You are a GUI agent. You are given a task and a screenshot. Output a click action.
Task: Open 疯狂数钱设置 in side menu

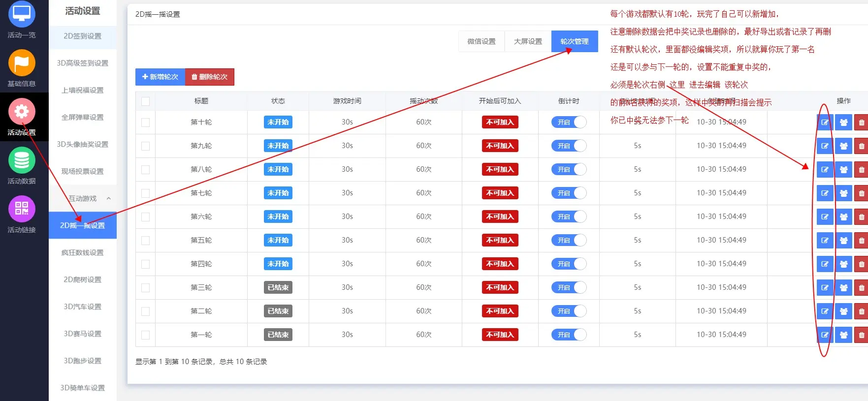click(x=83, y=252)
